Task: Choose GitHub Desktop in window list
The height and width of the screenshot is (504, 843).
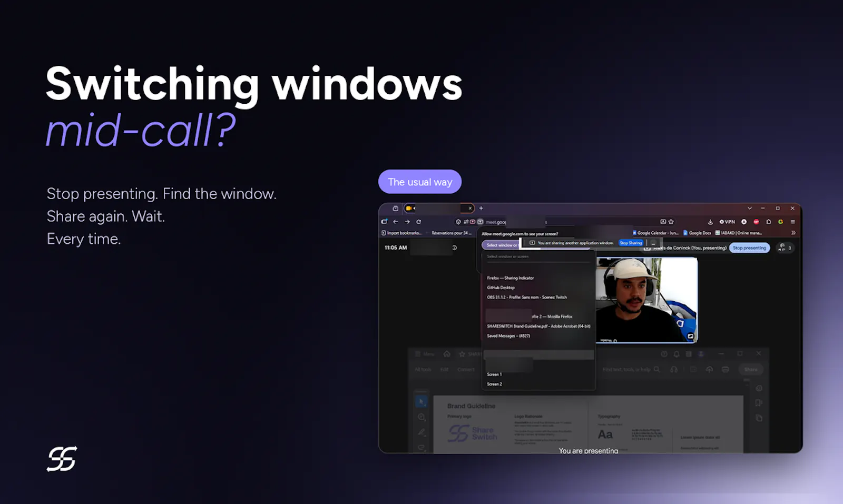Action: (501, 288)
